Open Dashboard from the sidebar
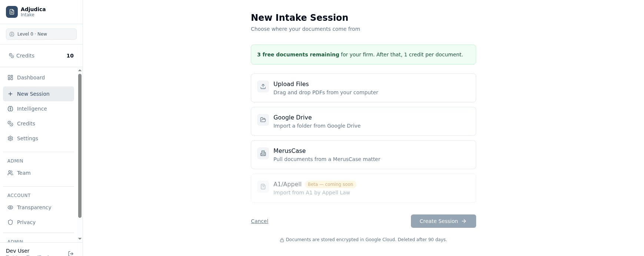The height and width of the screenshot is (256, 644). (x=39, y=78)
